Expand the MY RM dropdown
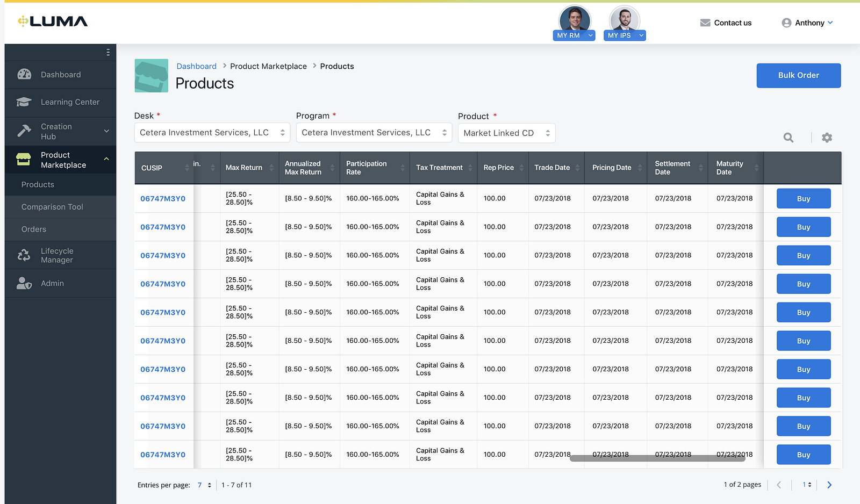Viewport: 860px width, 504px height. click(590, 35)
